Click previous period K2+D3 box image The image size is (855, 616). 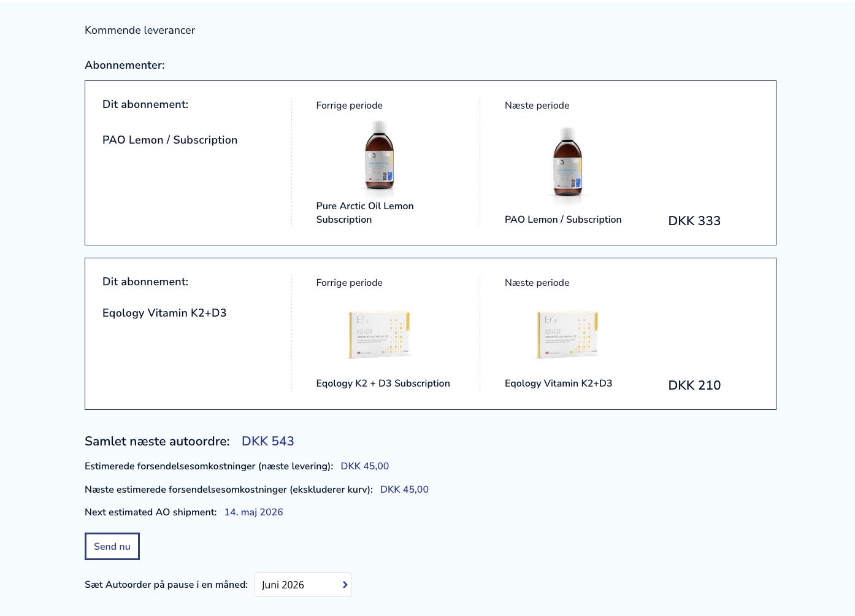[x=379, y=334]
